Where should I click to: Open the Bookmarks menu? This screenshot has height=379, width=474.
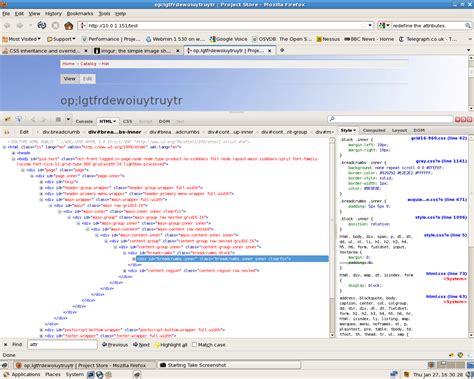80,14
